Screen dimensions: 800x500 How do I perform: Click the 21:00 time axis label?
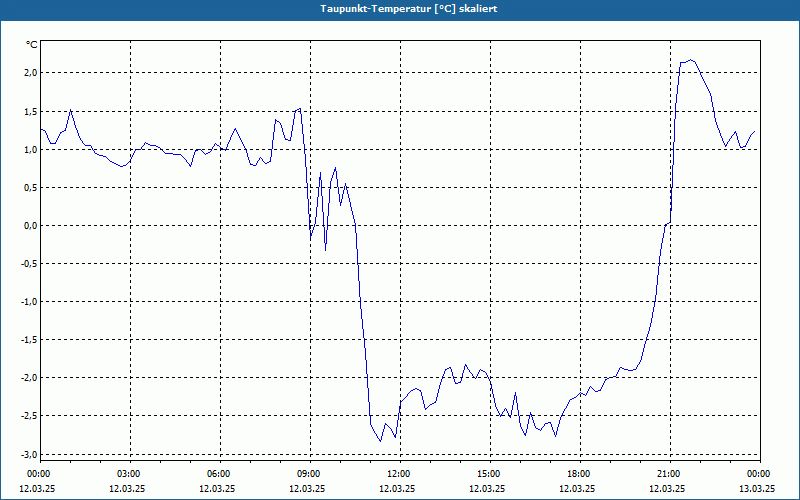click(x=668, y=474)
